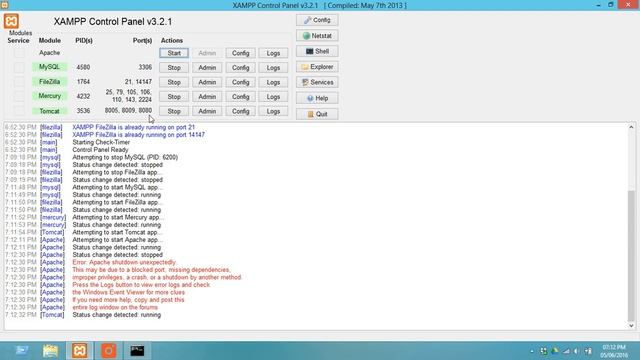This screenshot has height=360, width=640.
Task: Open Config for the MySQL row
Action: click(x=240, y=68)
